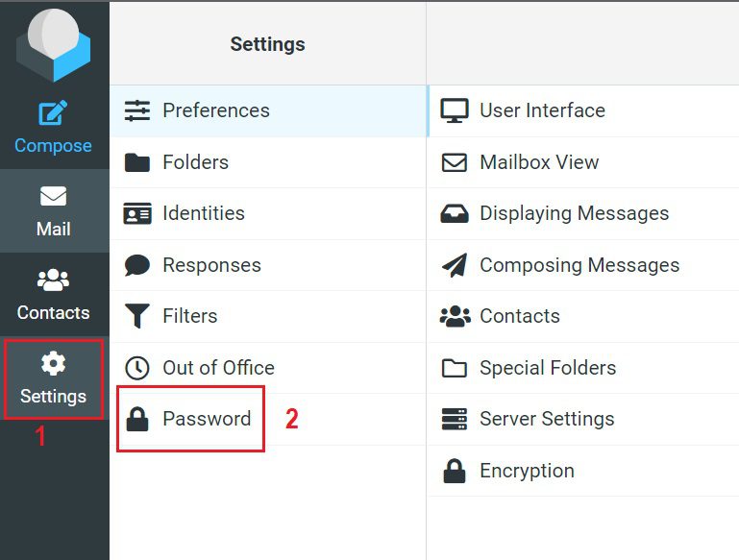
Task: Click the Filters funnel icon
Action: pyautogui.click(x=137, y=316)
